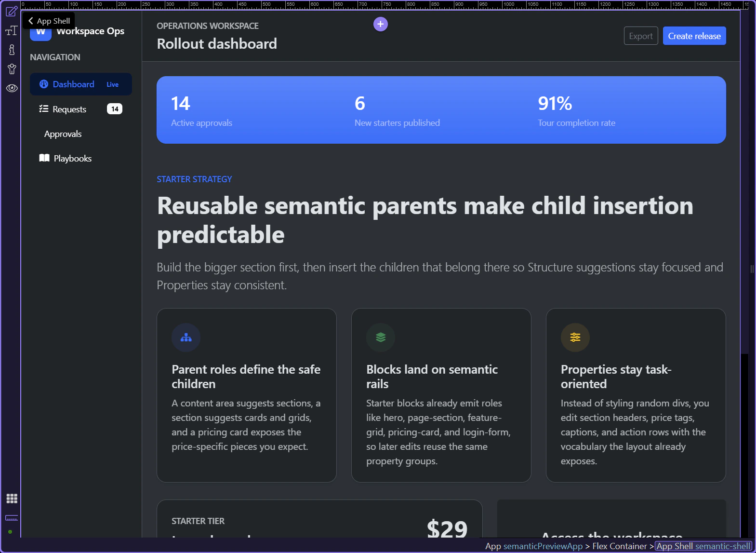The height and width of the screenshot is (553, 756).
Task: Click the sliders icon on the Properties card
Action: (575, 337)
